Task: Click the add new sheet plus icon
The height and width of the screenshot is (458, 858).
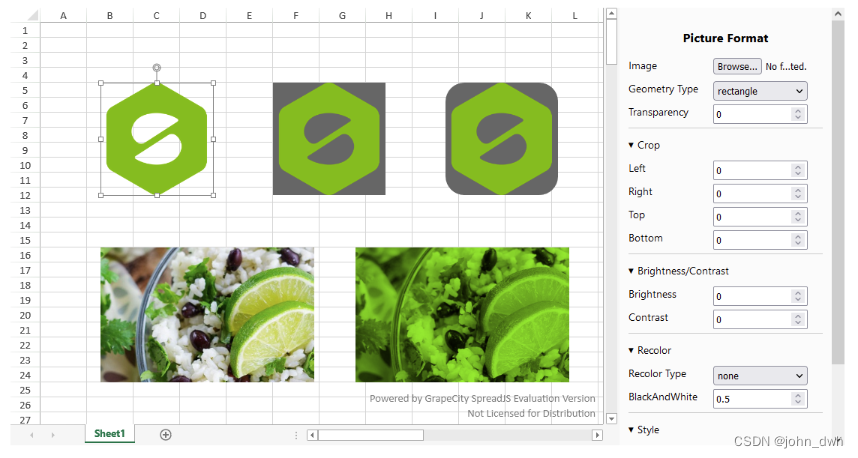Action: pyautogui.click(x=165, y=434)
